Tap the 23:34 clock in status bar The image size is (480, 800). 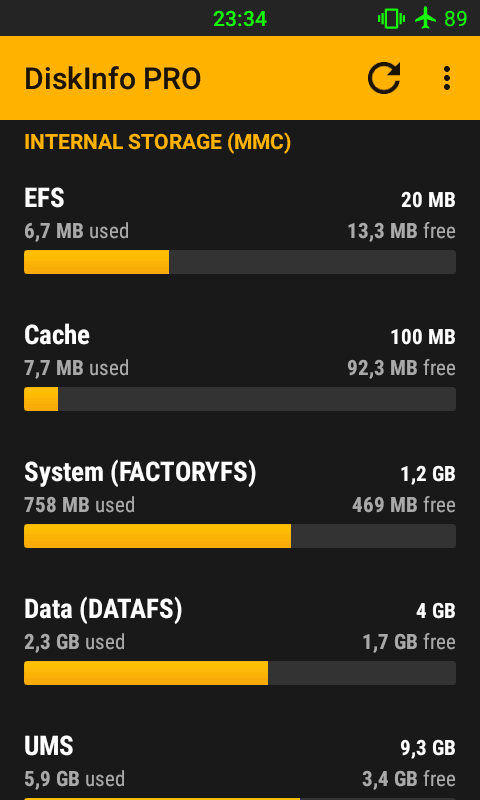point(240,19)
